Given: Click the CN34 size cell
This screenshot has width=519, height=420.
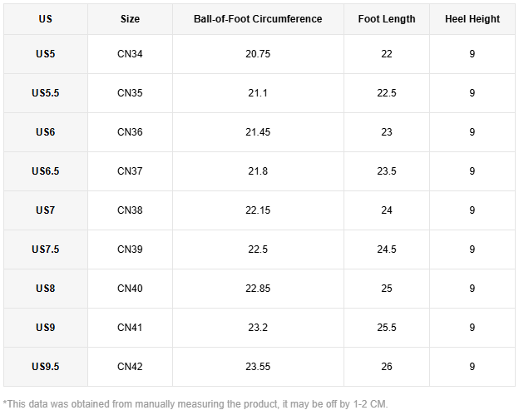Looking at the screenshot, I should [x=130, y=54].
